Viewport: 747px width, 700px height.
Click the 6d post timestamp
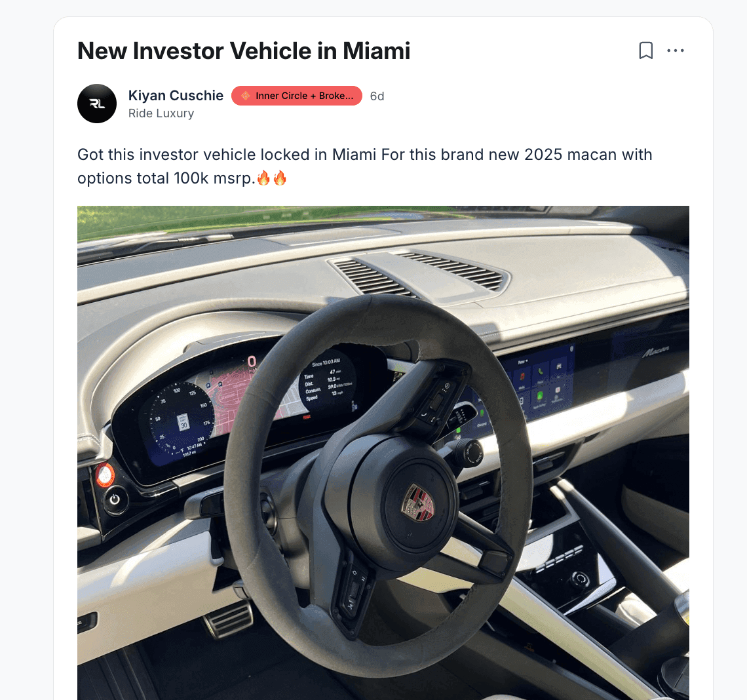click(377, 96)
